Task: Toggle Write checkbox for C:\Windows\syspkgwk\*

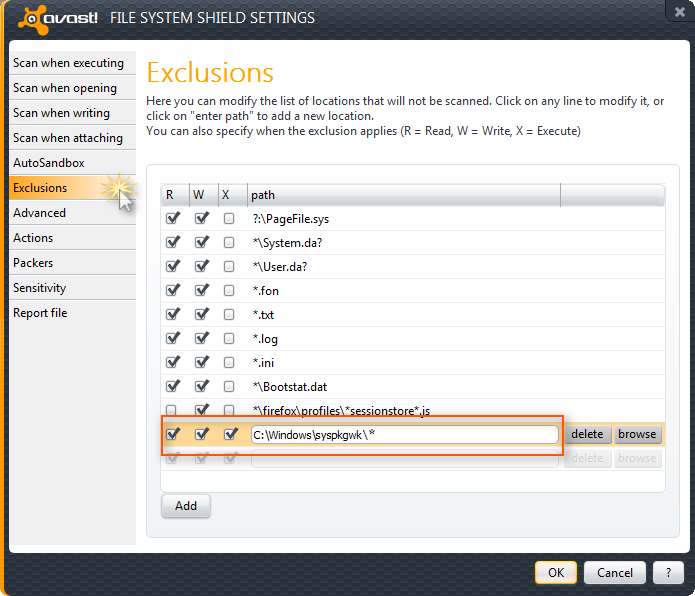Action: point(201,434)
